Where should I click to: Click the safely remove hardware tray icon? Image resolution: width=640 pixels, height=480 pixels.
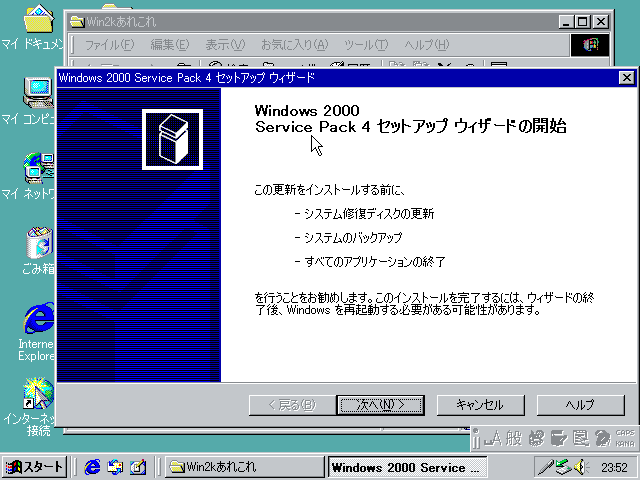[x=563, y=467]
